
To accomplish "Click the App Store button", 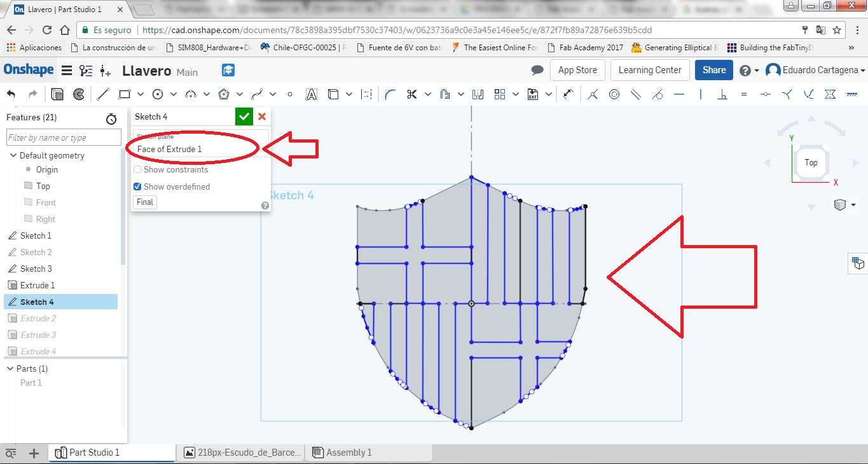I will pyautogui.click(x=577, y=70).
